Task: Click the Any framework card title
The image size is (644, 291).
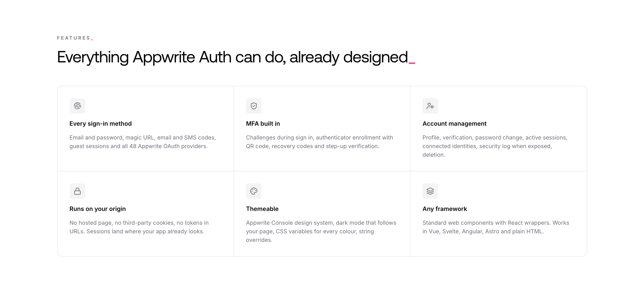Action: [445, 209]
